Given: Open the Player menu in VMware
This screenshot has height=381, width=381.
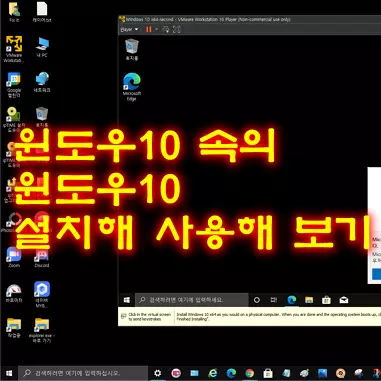Looking at the screenshot, I should (129, 30).
